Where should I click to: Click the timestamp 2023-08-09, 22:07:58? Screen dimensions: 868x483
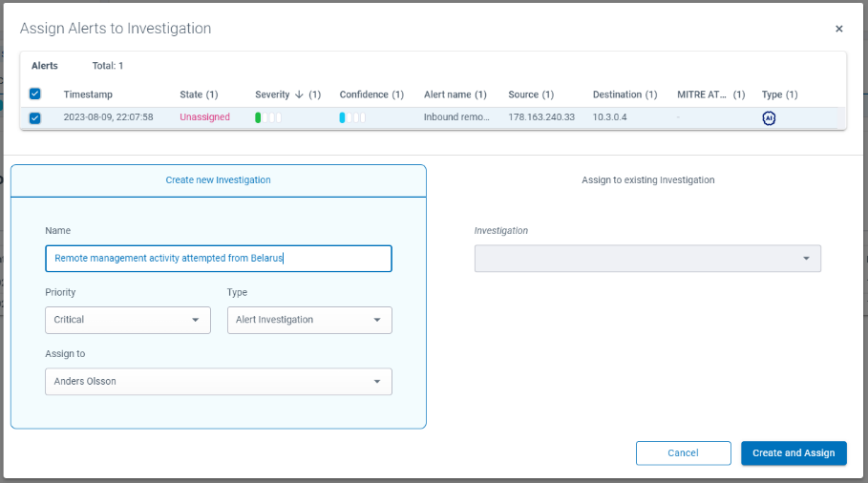[109, 117]
